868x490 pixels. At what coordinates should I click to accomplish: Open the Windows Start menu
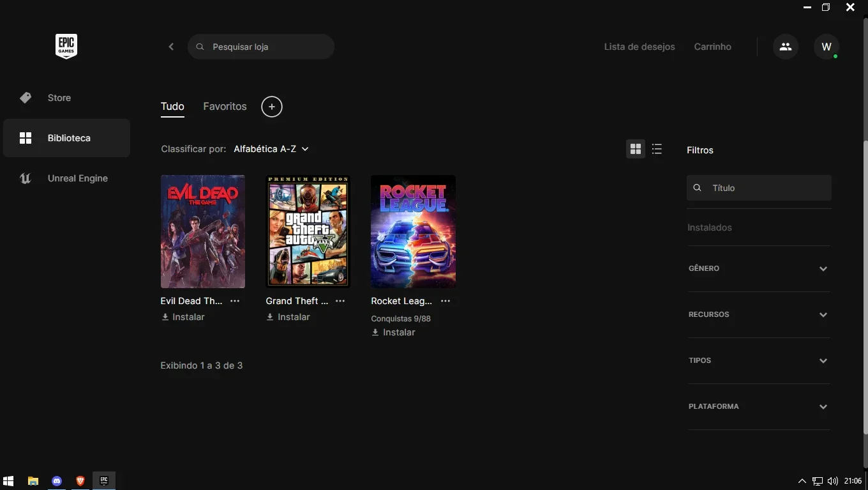[x=8, y=481]
